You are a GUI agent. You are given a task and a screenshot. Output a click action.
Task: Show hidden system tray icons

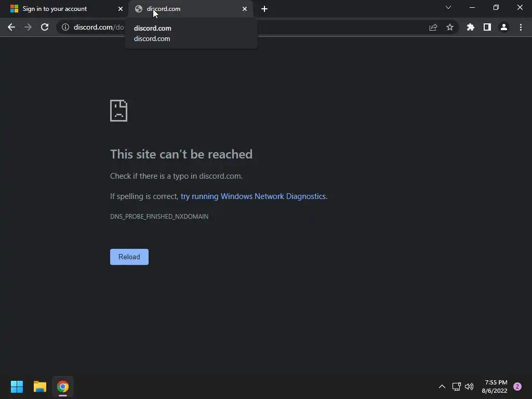point(442,387)
